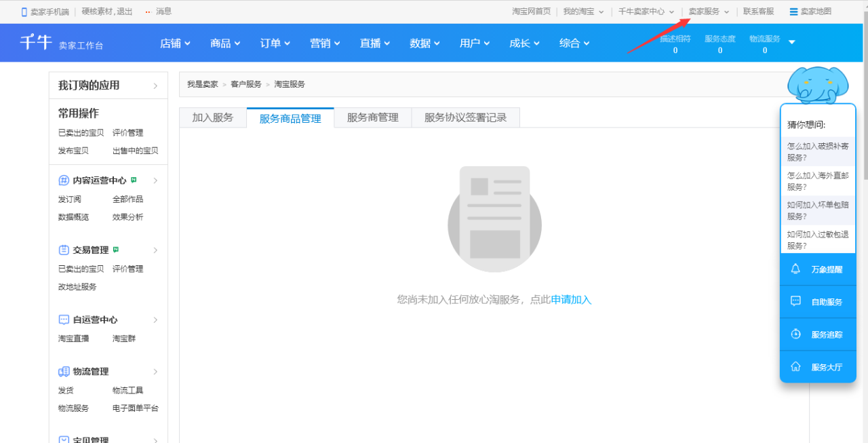Open the 综合 dropdown menu

point(574,43)
